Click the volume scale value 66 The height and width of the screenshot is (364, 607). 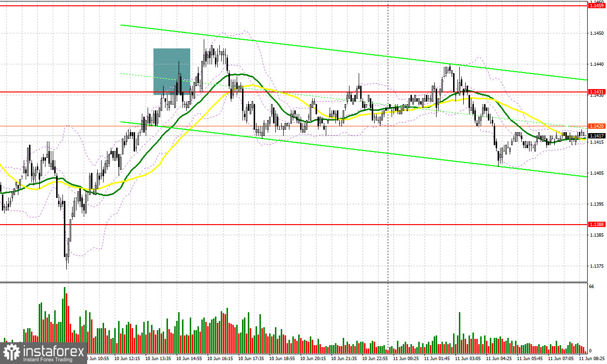click(x=591, y=286)
